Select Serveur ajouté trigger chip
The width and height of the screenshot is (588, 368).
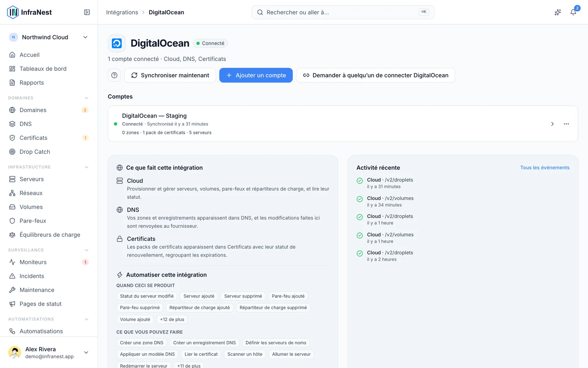coord(199,296)
